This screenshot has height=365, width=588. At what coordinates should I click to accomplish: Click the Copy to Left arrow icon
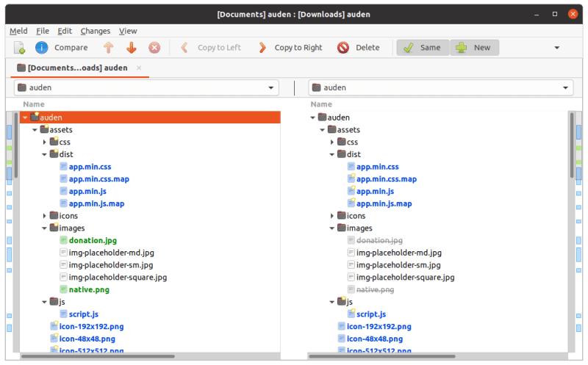pyautogui.click(x=184, y=48)
